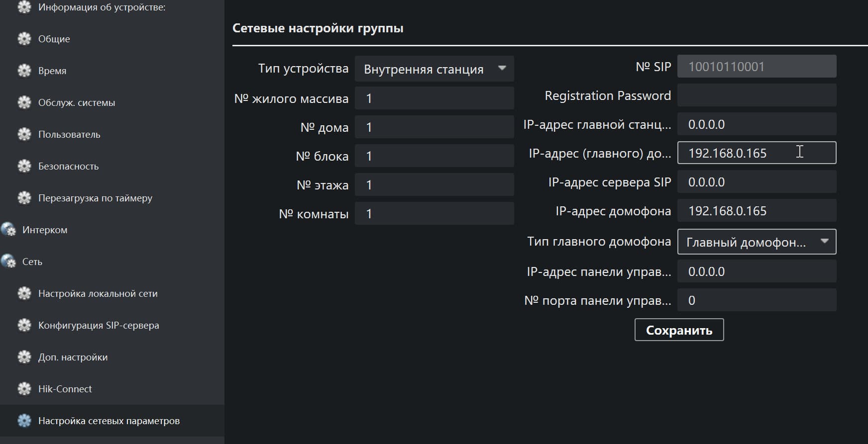Image resolution: width=868 pixels, height=444 pixels.
Task: Click the № комнаты input field
Action: click(x=434, y=214)
